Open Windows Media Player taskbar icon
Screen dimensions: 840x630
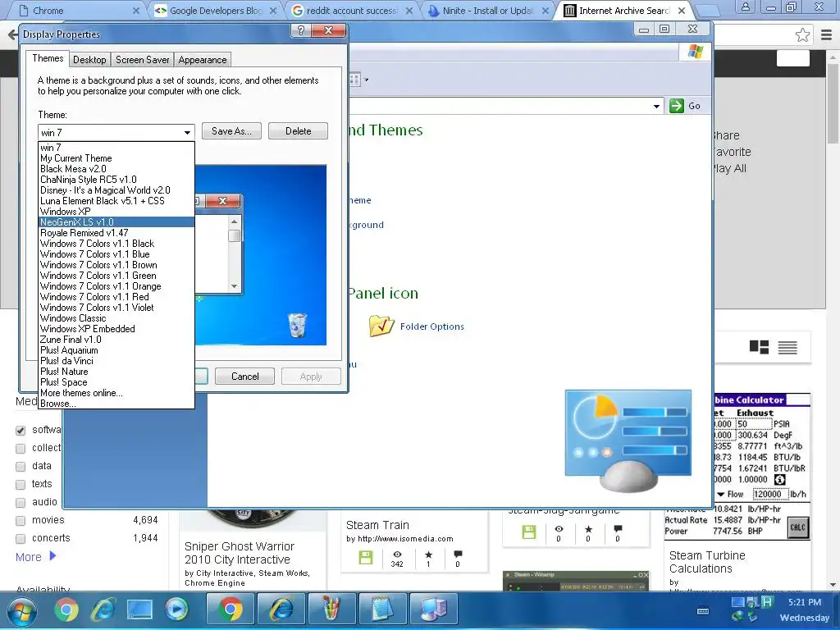[176, 609]
